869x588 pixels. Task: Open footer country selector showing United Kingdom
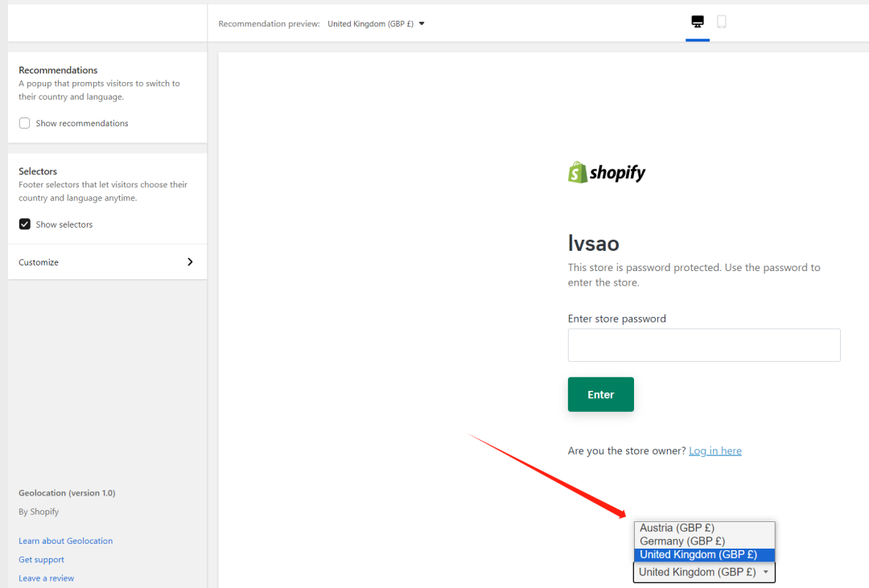pos(704,572)
